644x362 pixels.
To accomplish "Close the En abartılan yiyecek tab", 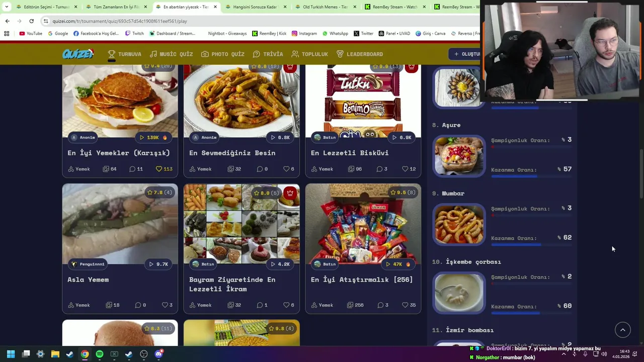I will pos(215,7).
